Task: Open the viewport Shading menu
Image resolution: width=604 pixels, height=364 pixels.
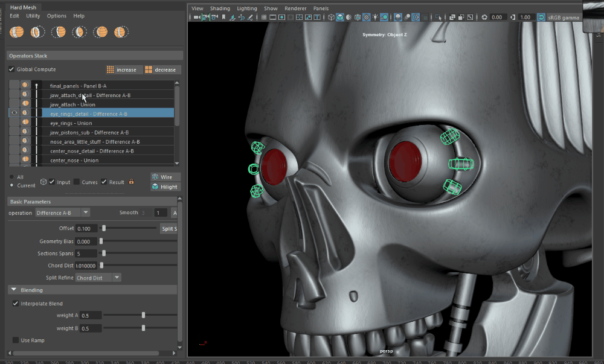Action: 220,8
